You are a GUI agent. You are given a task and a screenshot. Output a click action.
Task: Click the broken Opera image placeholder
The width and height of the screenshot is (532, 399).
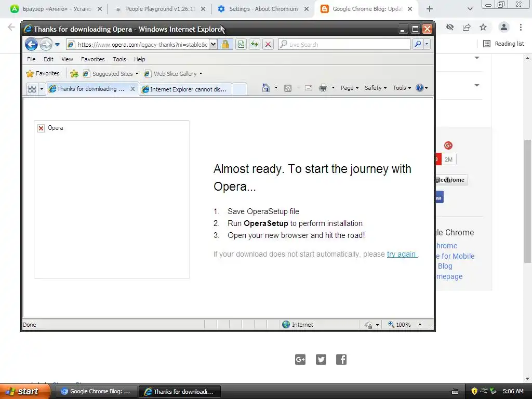click(112, 199)
